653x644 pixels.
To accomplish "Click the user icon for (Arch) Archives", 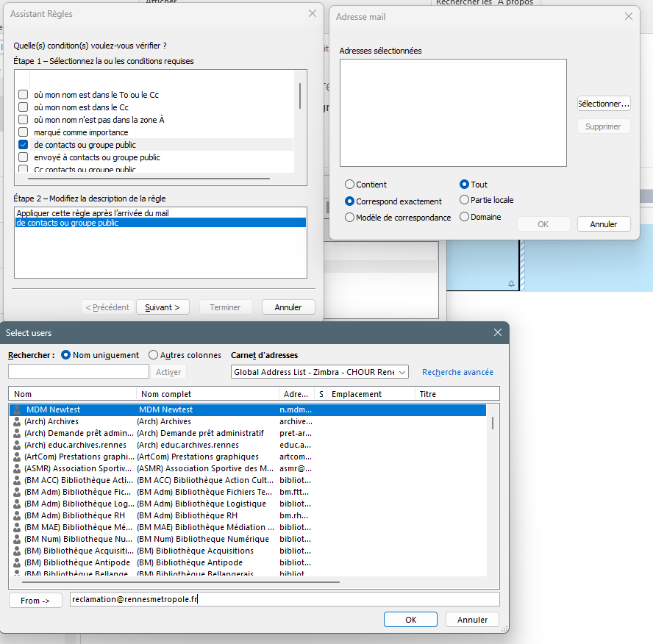I will click(x=17, y=421).
